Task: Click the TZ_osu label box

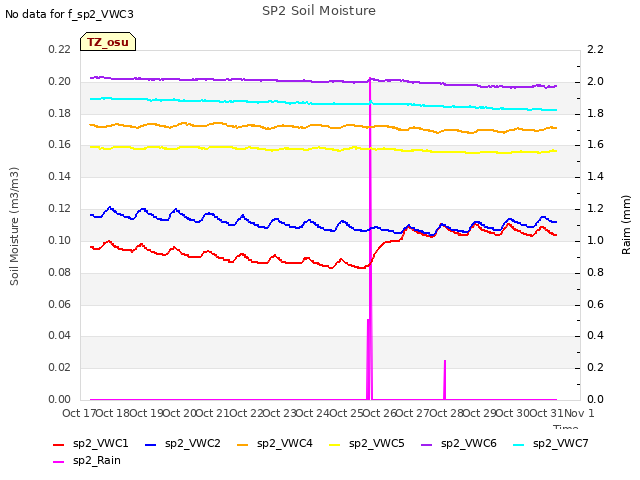Action: [108, 42]
